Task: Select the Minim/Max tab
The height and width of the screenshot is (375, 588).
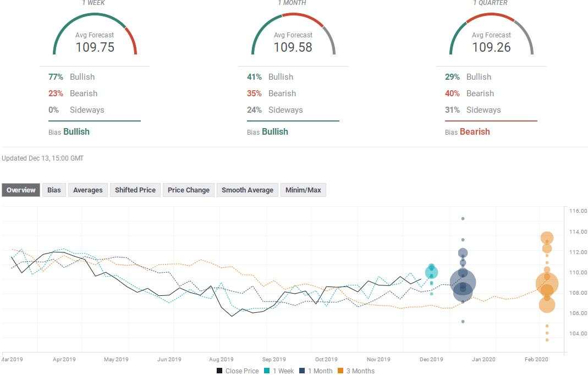Action: click(x=303, y=190)
